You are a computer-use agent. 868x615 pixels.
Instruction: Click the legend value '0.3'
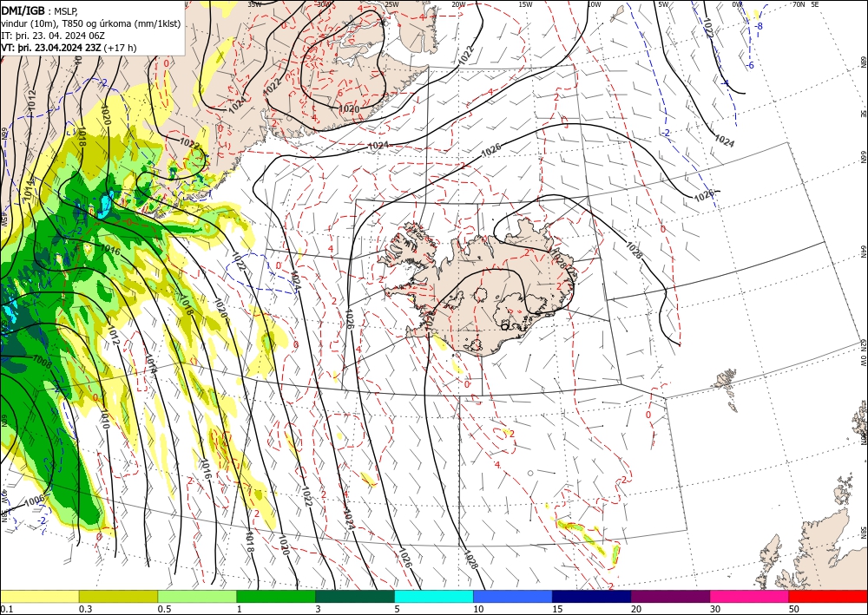click(x=85, y=609)
